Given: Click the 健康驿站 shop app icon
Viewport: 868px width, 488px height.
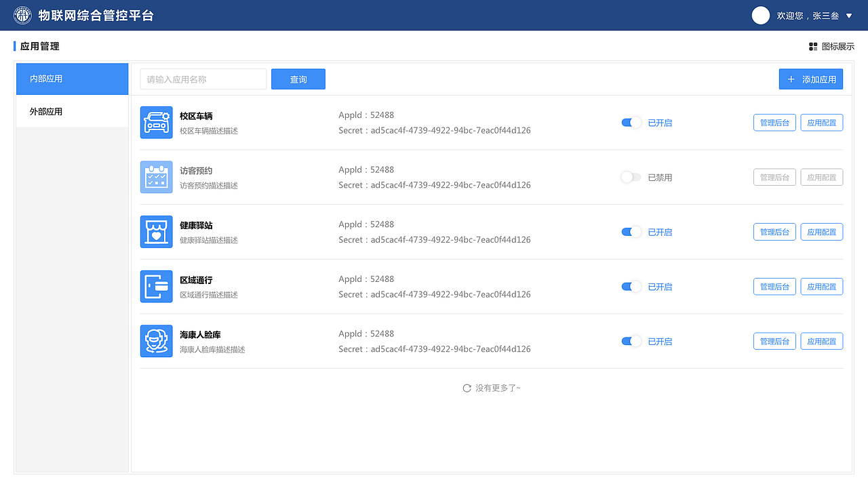Looking at the screenshot, I should (x=157, y=232).
